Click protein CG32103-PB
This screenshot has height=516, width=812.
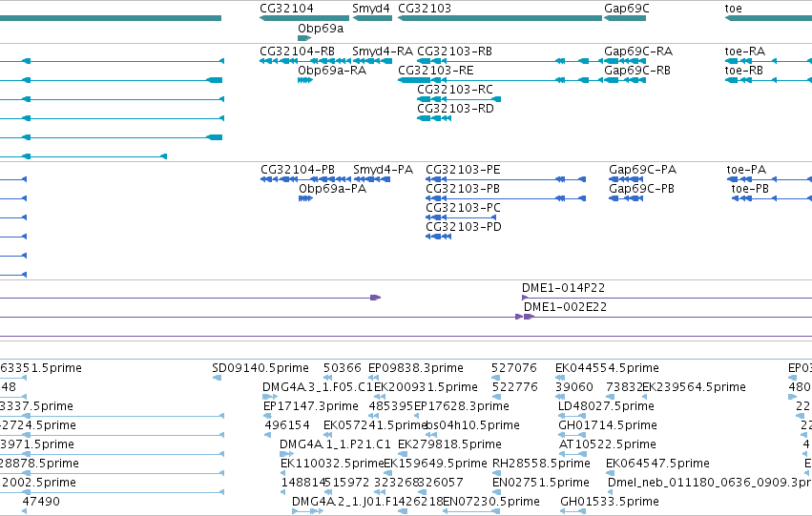click(x=463, y=189)
